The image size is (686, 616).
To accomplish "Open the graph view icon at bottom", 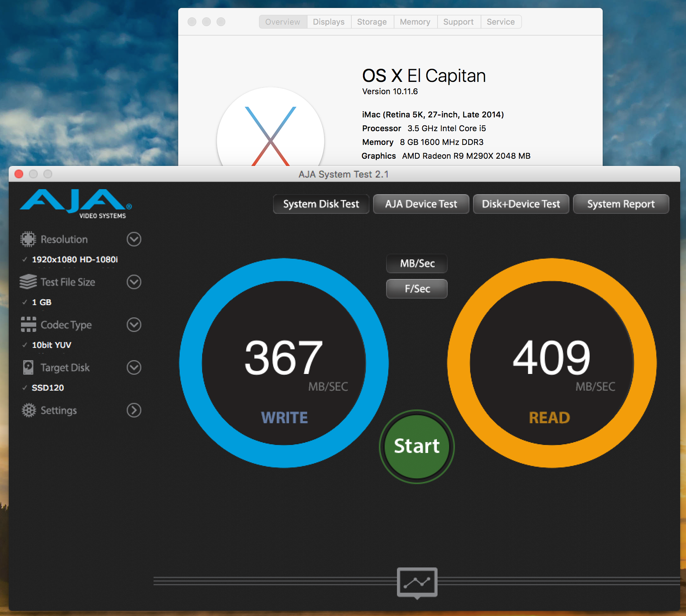I will 417,583.
